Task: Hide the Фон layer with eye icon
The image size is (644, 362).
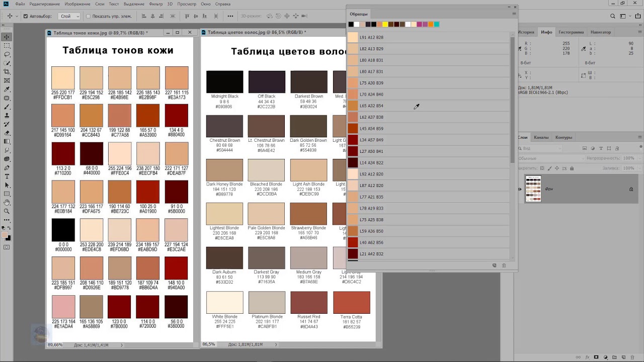Action: [520, 189]
